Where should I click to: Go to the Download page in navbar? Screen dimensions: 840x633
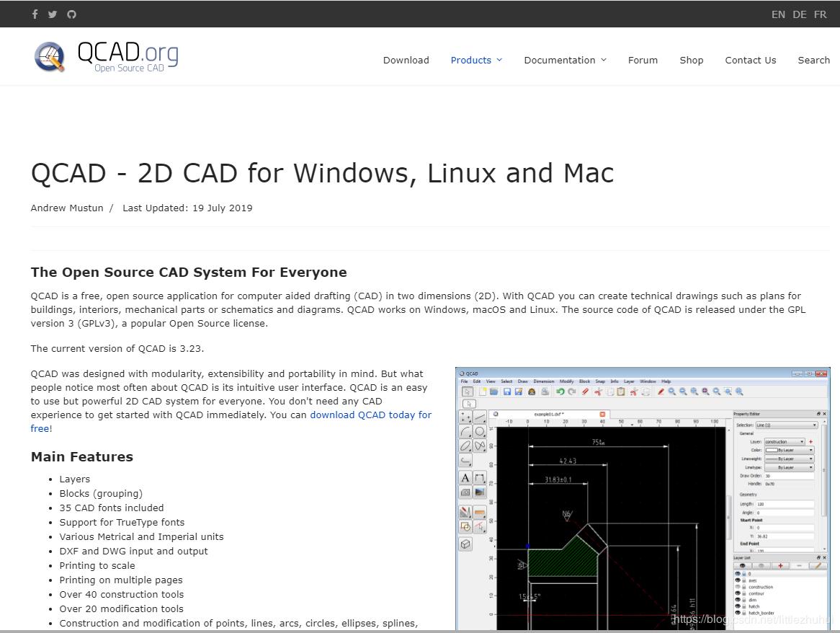pos(406,60)
